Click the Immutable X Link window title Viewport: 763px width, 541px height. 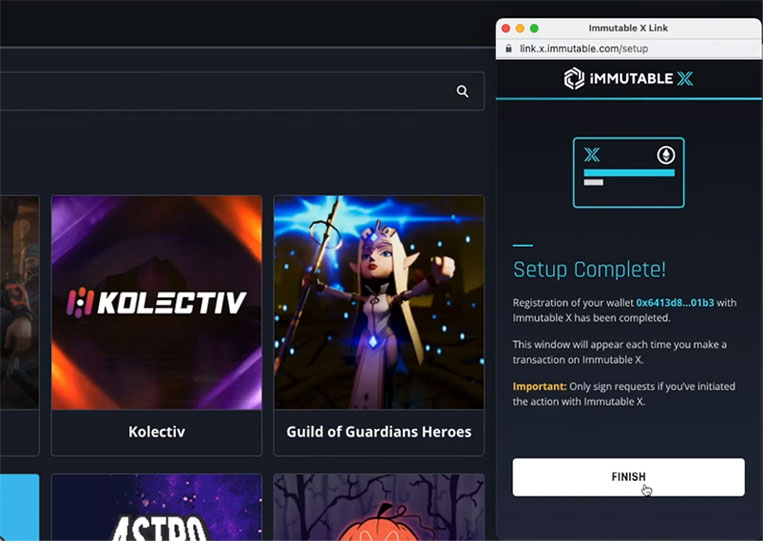point(628,28)
